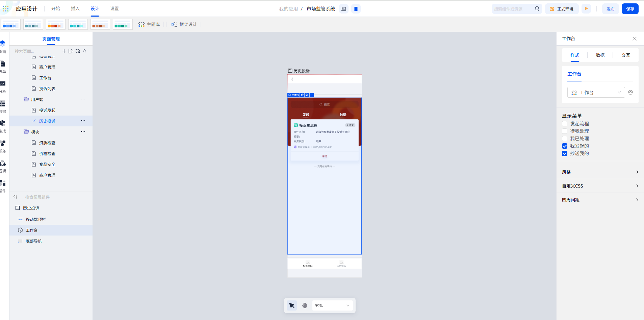Switch to the 交互 properties tab
The width and height of the screenshot is (644, 320).
tap(626, 55)
